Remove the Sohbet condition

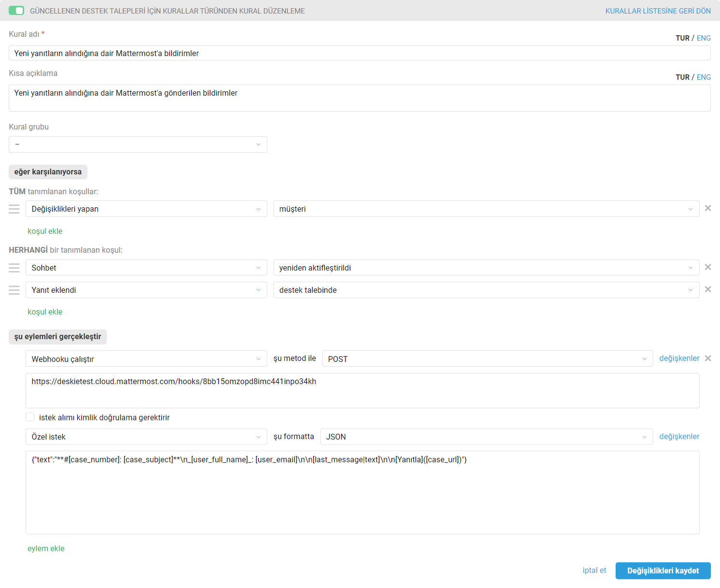708,267
